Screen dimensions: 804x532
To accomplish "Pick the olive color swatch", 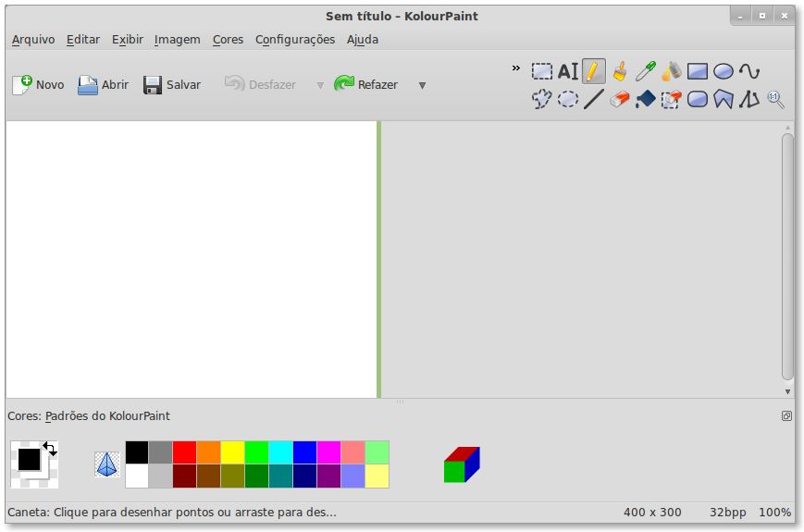I will [232, 476].
